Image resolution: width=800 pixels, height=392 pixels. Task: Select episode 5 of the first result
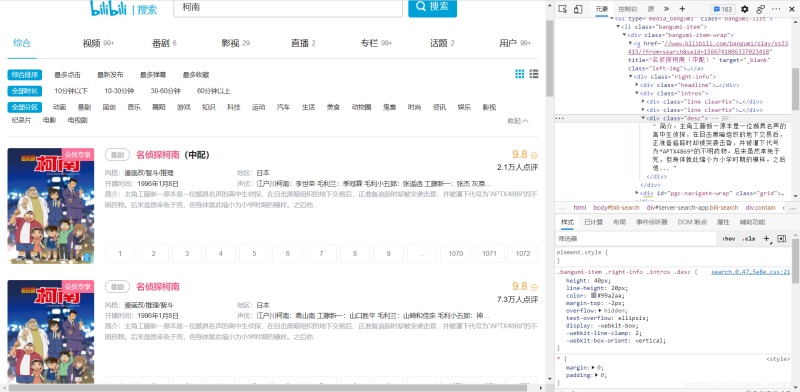pyautogui.click(x=254, y=253)
